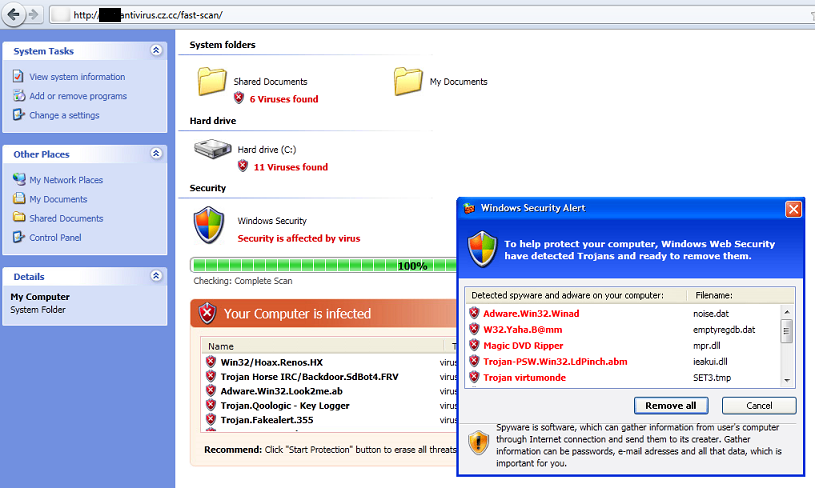The height and width of the screenshot is (488, 815).
Task: Select Adware.Win32.Winad in alert list
Action: point(531,313)
